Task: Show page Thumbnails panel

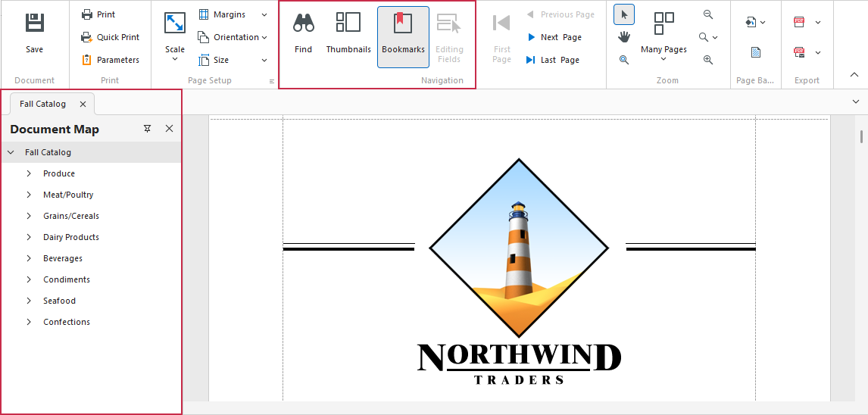Action: pyautogui.click(x=348, y=34)
